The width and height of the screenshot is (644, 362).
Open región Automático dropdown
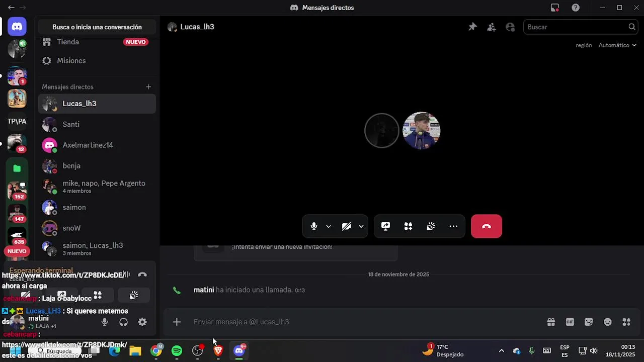(x=617, y=45)
